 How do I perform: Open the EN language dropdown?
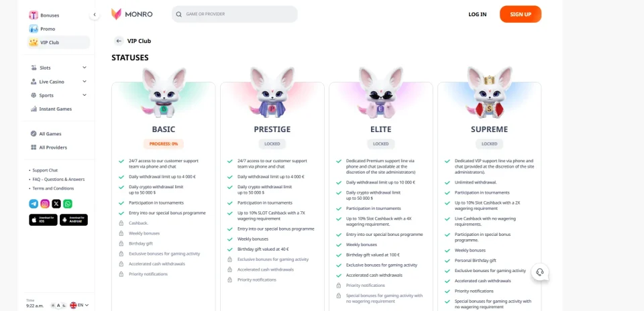coord(79,305)
